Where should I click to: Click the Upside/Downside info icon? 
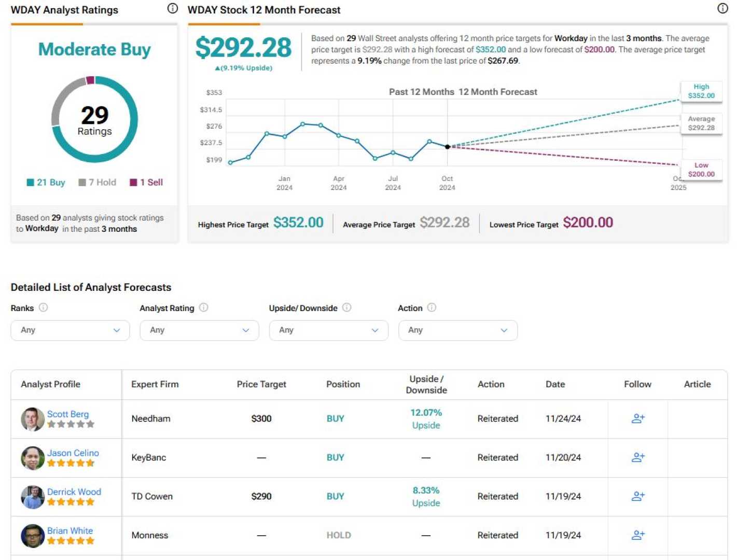click(x=347, y=307)
